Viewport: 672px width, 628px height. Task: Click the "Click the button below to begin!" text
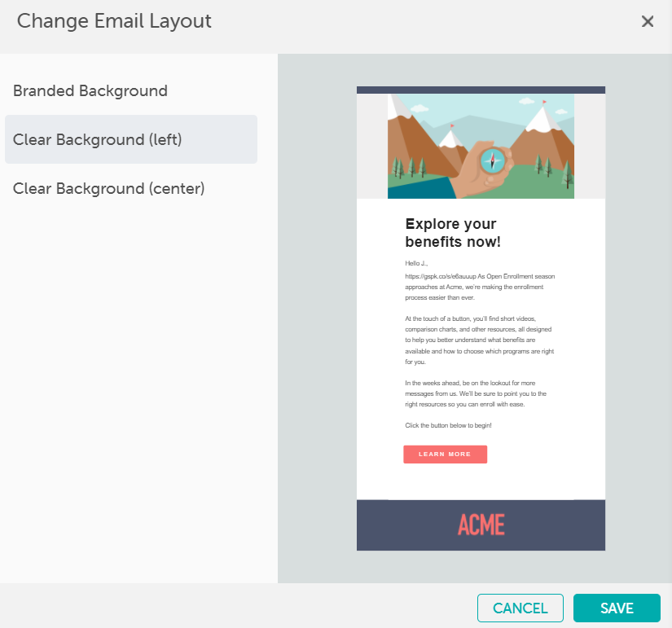tap(448, 425)
